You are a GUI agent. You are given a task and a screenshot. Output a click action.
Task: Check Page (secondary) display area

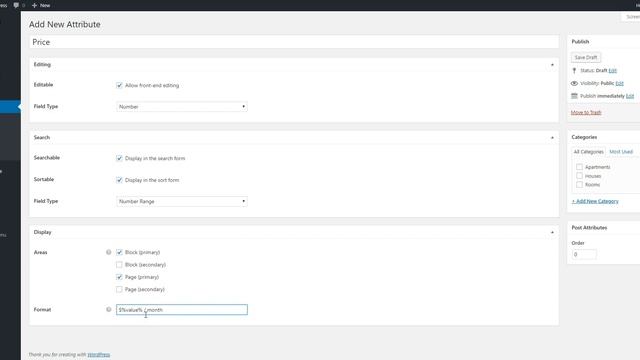pyautogui.click(x=119, y=289)
